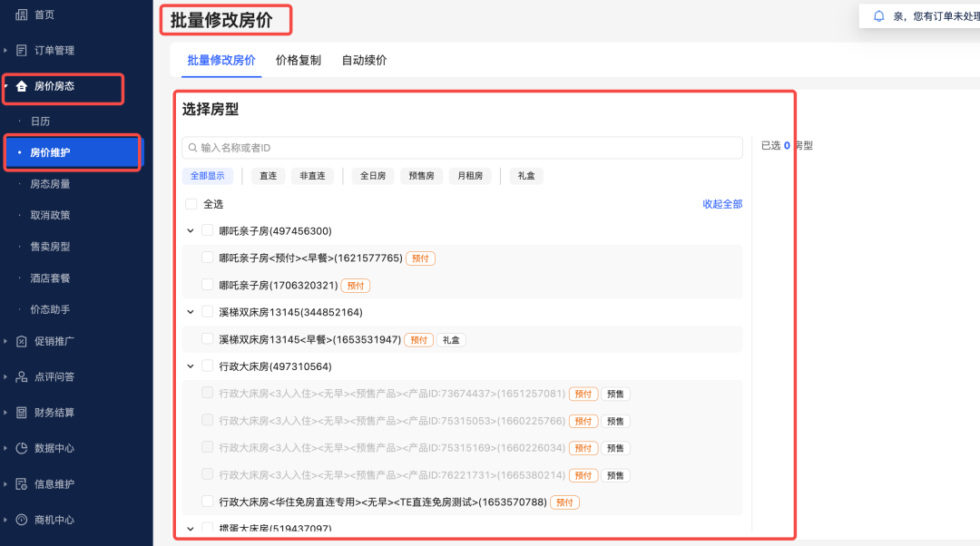Image resolution: width=980 pixels, height=546 pixels.
Task: Tick the 全选 select-all checkbox
Action: (x=191, y=204)
